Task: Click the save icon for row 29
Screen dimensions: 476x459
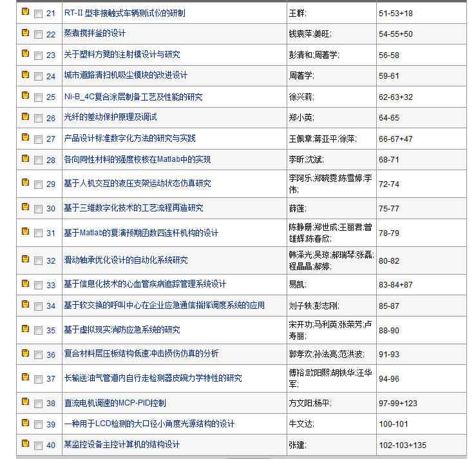Action: click(26, 182)
